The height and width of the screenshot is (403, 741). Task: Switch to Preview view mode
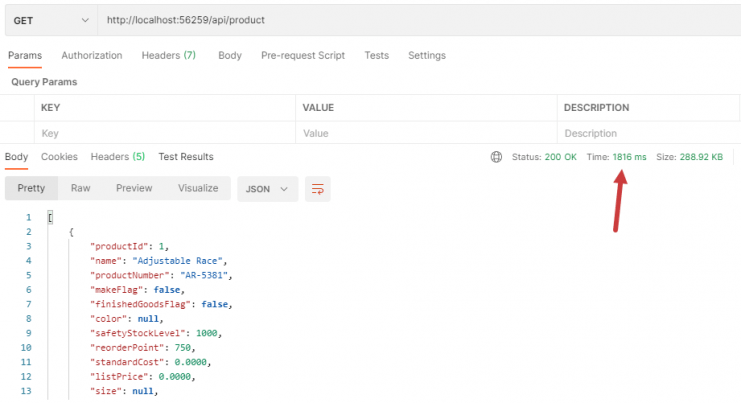coord(134,188)
